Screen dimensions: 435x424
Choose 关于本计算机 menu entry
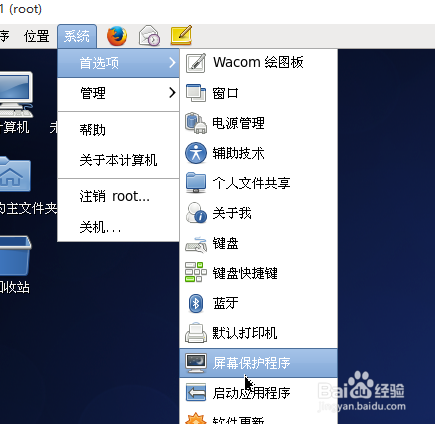tap(118, 160)
